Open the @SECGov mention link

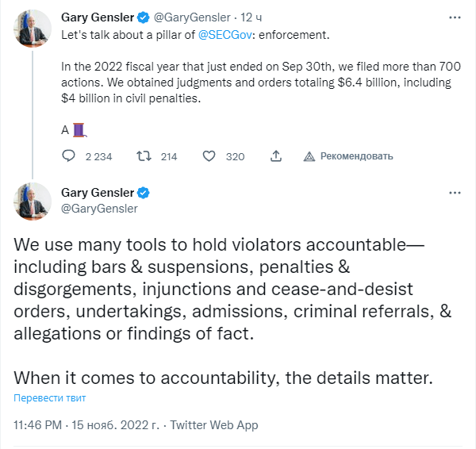[226, 36]
